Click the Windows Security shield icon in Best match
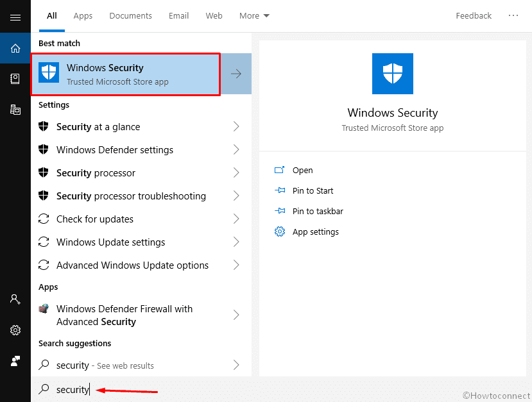 [x=49, y=72]
